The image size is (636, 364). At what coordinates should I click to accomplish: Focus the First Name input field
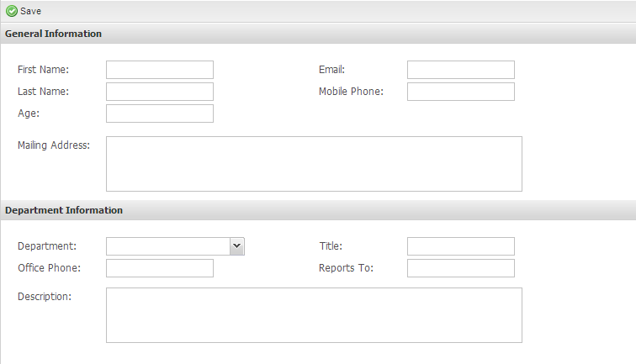[x=160, y=70]
